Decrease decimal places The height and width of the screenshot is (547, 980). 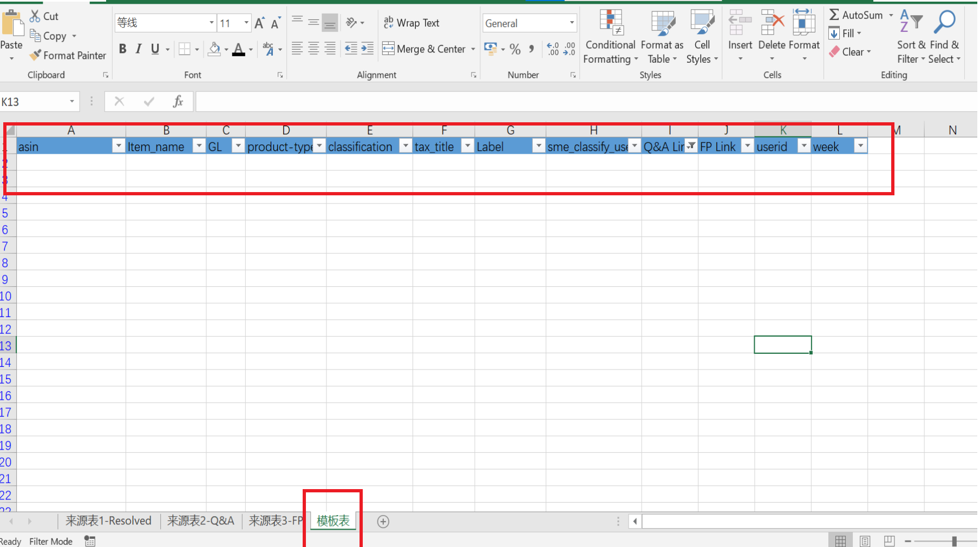[570, 49]
